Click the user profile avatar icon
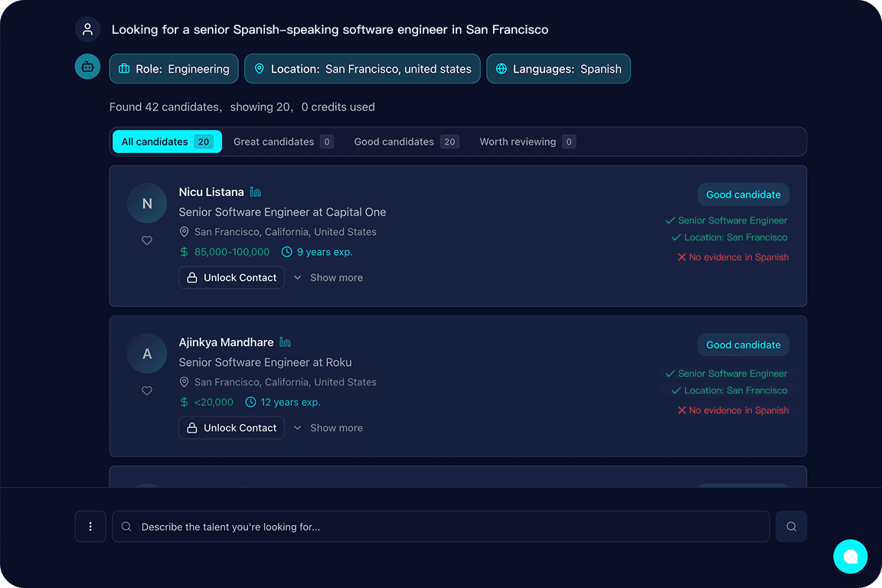The image size is (882, 588). click(87, 30)
